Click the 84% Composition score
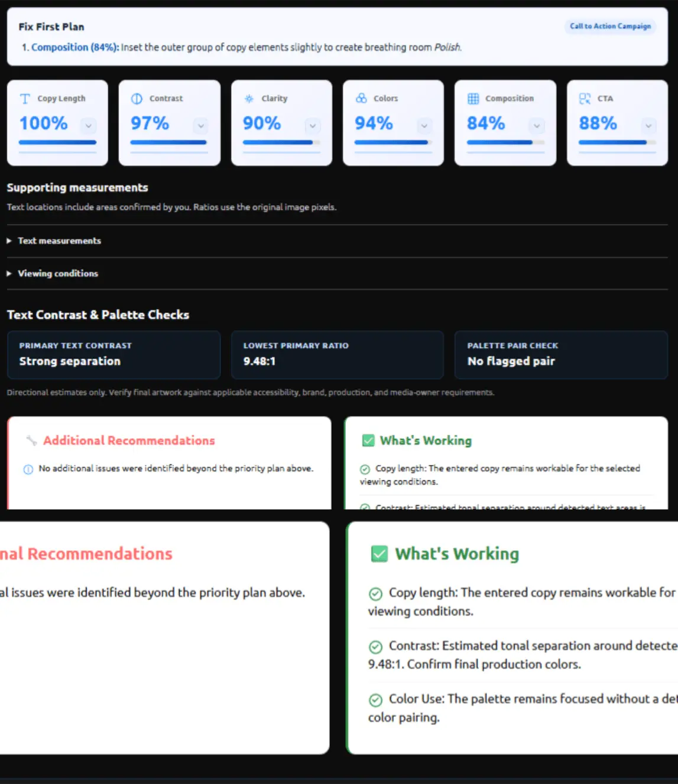The image size is (678, 784). coord(486,123)
